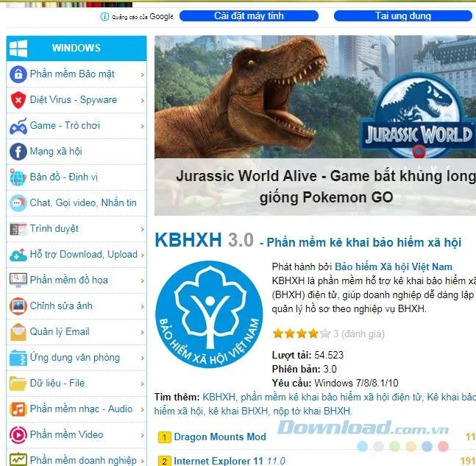
Task: Click the Cài đặt máy tính ad button
Action: (249, 15)
